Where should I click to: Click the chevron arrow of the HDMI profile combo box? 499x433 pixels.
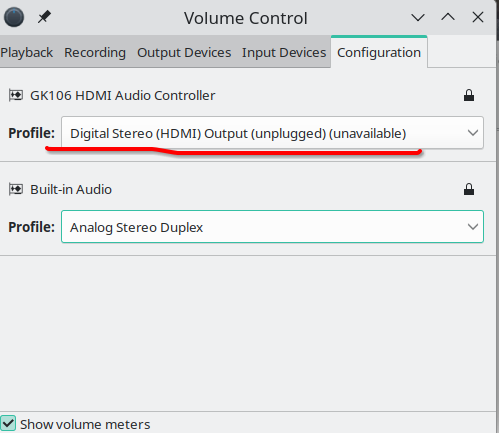473,133
